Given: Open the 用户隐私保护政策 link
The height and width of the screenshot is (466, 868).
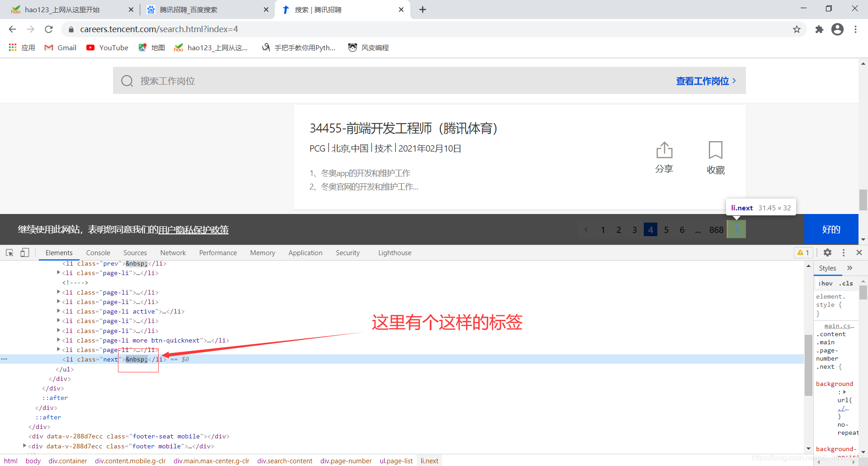Looking at the screenshot, I should (x=193, y=230).
